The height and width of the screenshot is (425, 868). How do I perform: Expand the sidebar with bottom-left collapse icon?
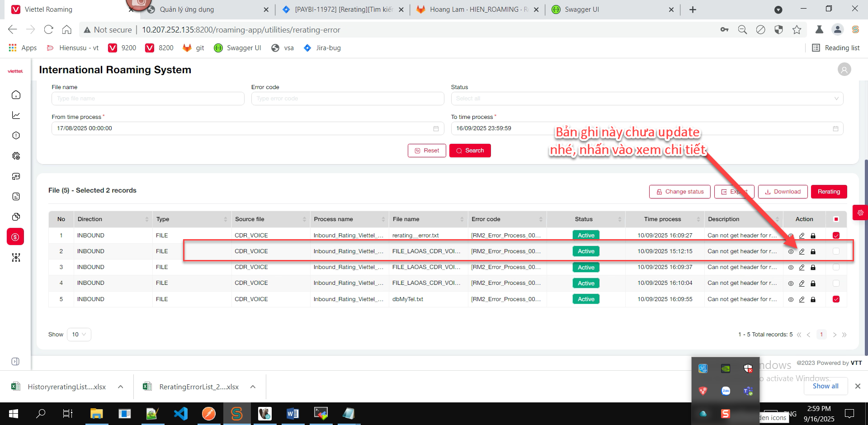click(15, 362)
